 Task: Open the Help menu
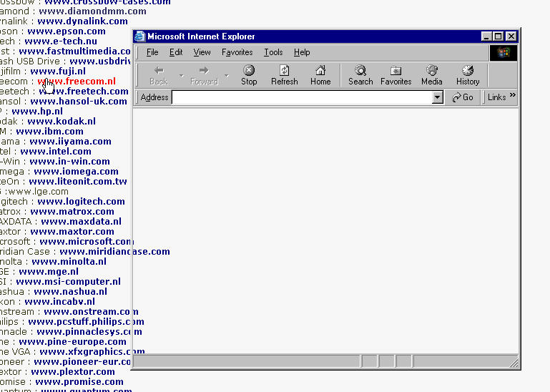point(302,52)
